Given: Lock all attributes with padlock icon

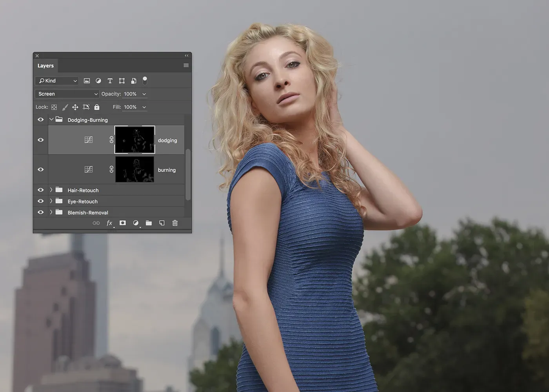Looking at the screenshot, I should point(97,107).
